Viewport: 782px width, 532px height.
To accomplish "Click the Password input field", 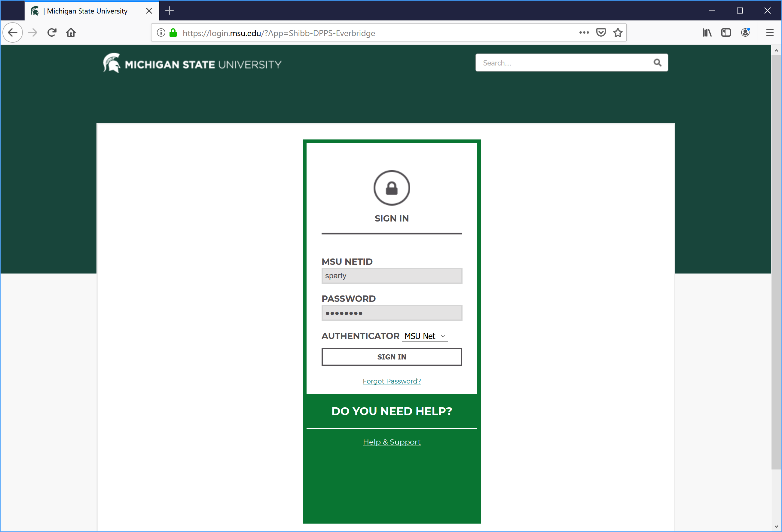I will [392, 313].
